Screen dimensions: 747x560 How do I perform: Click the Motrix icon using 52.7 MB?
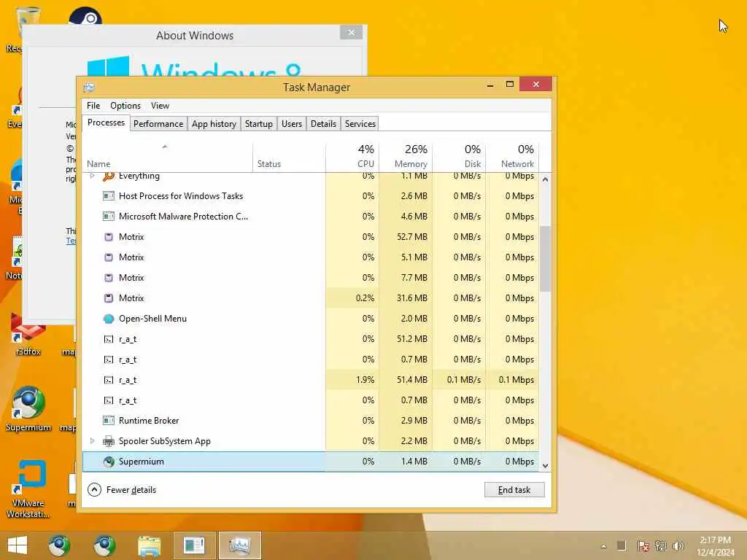pyautogui.click(x=109, y=237)
